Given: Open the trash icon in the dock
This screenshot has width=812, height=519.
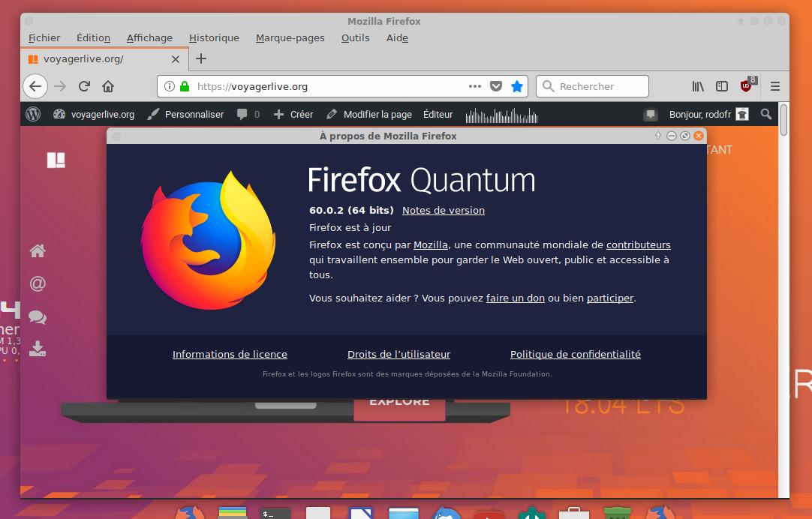Looking at the screenshot, I should pyautogui.click(x=618, y=513).
